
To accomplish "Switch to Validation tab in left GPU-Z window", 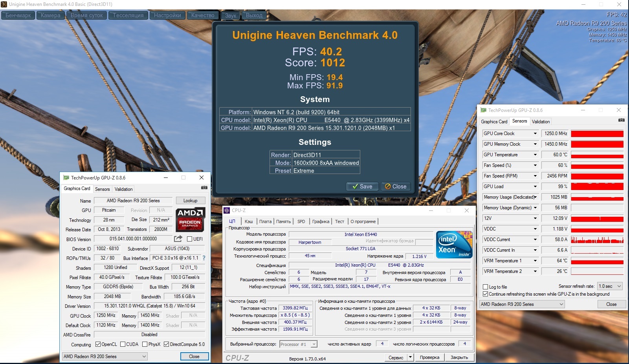I will (123, 189).
